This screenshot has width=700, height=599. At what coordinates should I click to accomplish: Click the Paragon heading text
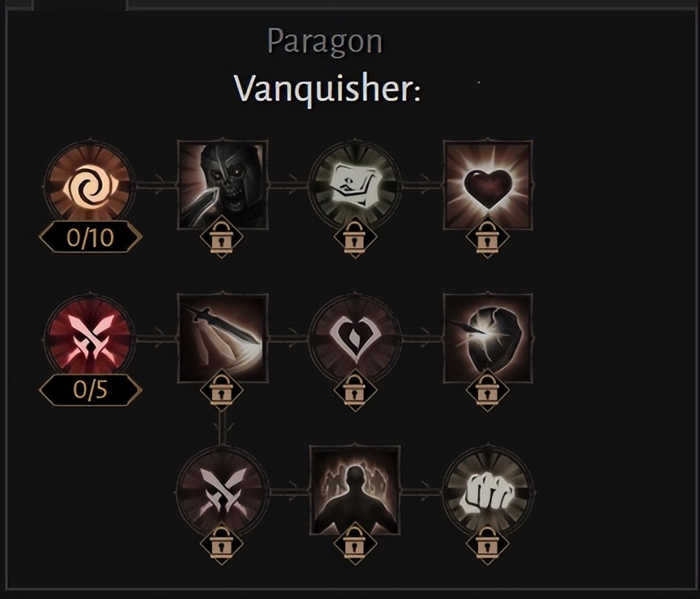[x=325, y=42]
